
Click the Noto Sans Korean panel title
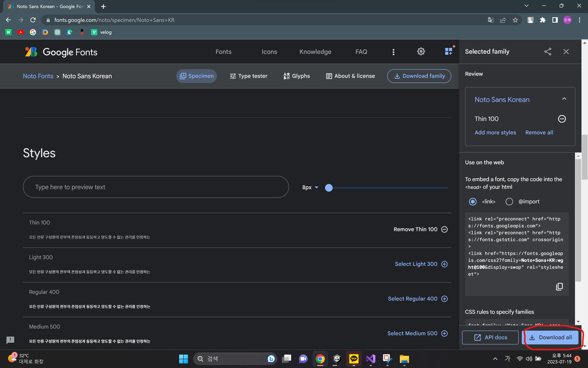pos(502,99)
